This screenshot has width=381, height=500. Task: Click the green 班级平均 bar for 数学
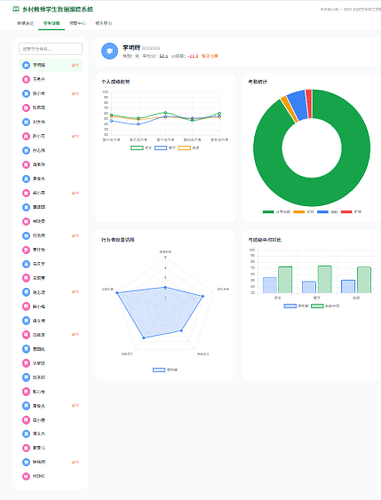325,280
